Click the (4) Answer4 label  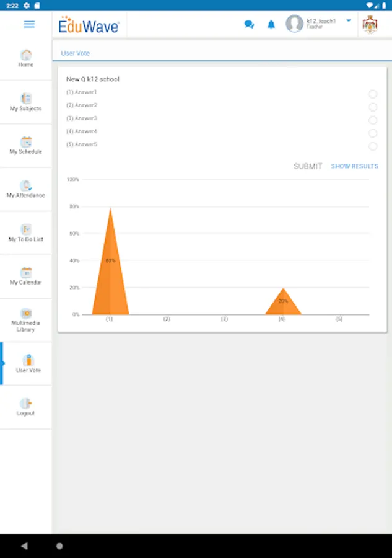82,131
